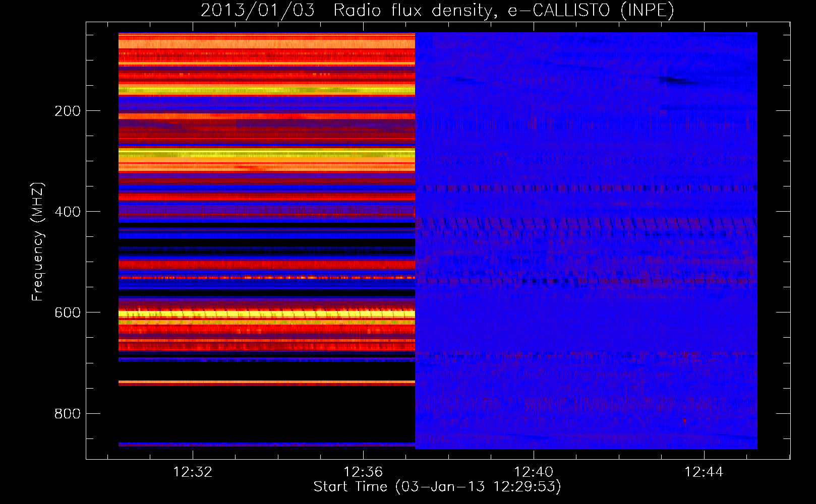Click the 12:36 time tick label
This screenshot has height=504, width=816.
(x=363, y=472)
